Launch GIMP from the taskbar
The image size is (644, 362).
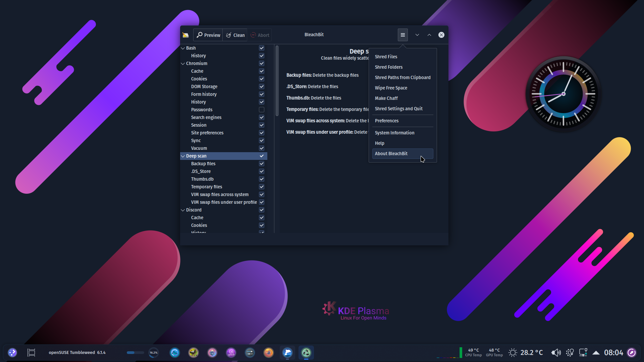pos(194,353)
